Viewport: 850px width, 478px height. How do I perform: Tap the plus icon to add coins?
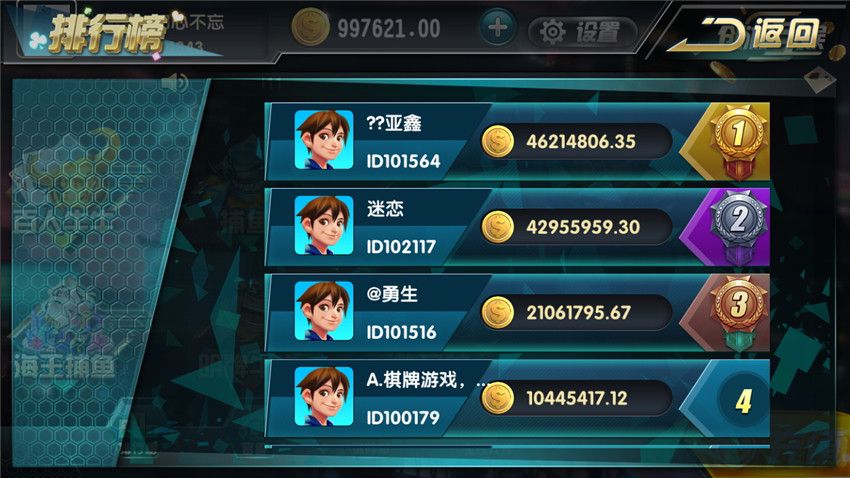click(497, 28)
